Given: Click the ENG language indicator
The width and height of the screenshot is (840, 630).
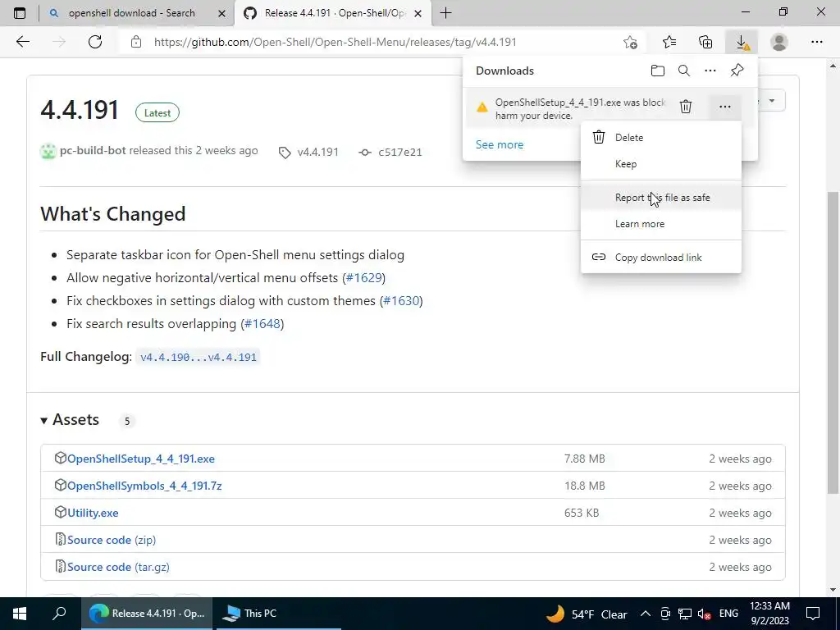Looking at the screenshot, I should pos(728,614).
